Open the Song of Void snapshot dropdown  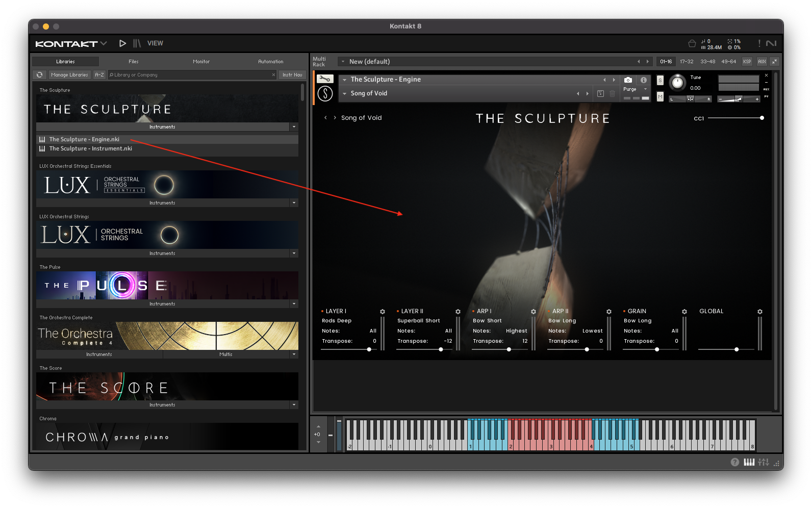[x=345, y=93]
